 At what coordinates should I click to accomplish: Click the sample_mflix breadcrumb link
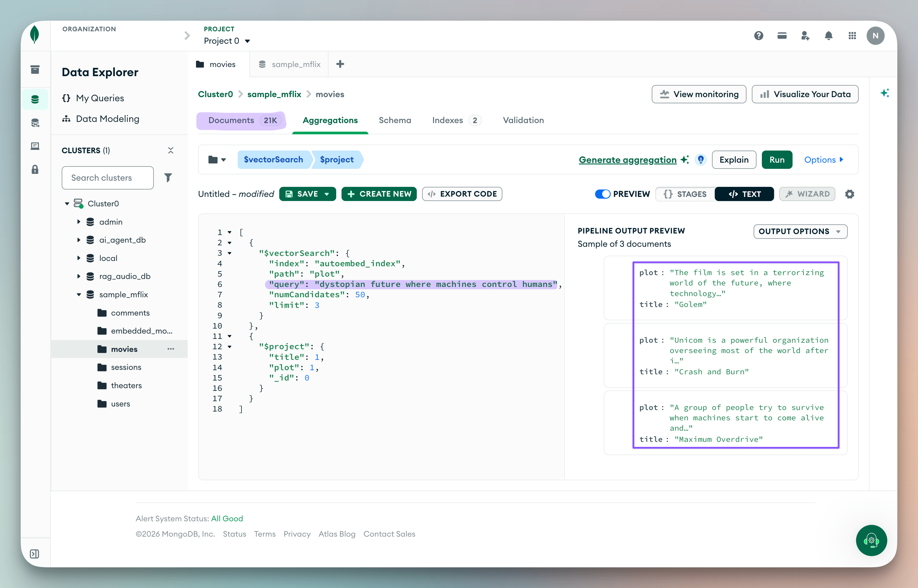pyautogui.click(x=274, y=94)
